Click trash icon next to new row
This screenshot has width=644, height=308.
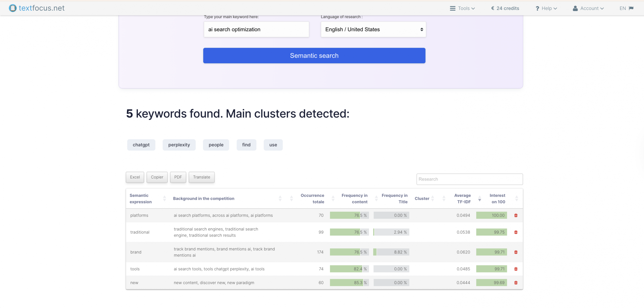(x=516, y=283)
